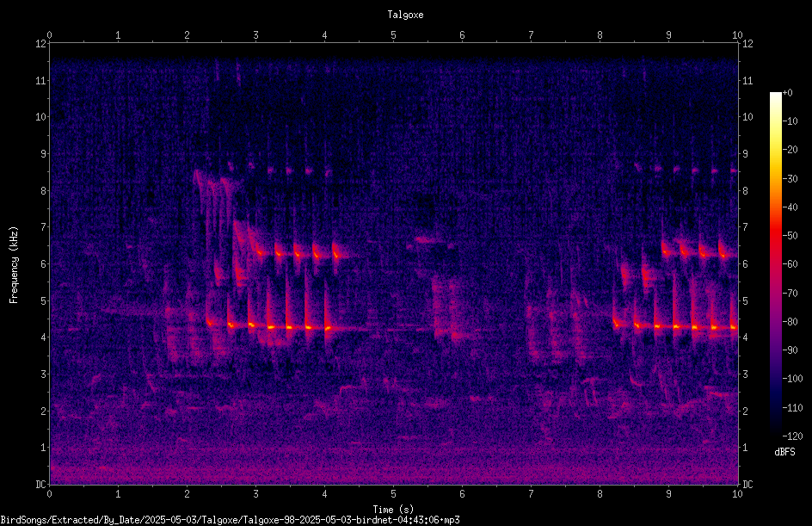Click the Talgoxe title at top
This screenshot has height=526, width=812.
click(x=405, y=15)
